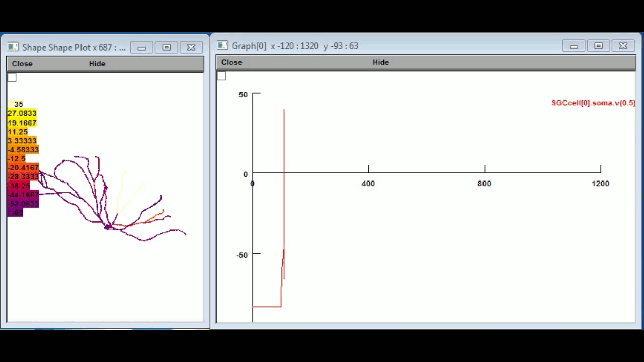This screenshot has width=644, height=362.
Task: Select the Graph[0] title bar icon
Action: click(222, 46)
